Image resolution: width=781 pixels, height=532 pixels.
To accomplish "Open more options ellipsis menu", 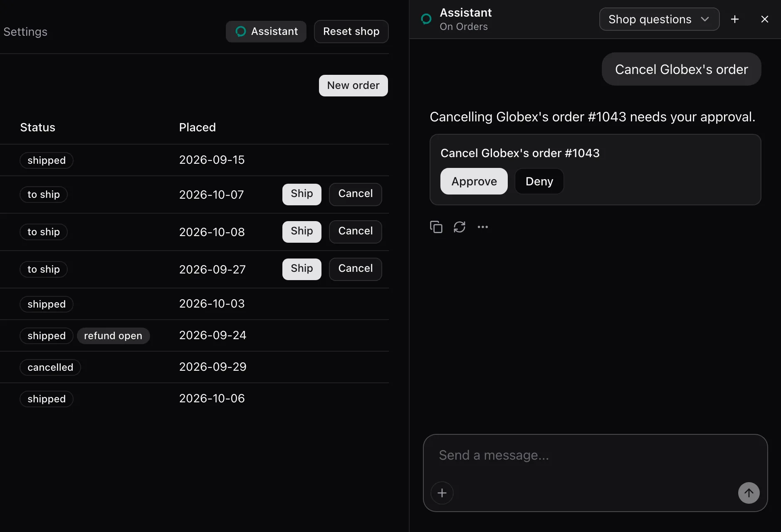I will pos(482,227).
